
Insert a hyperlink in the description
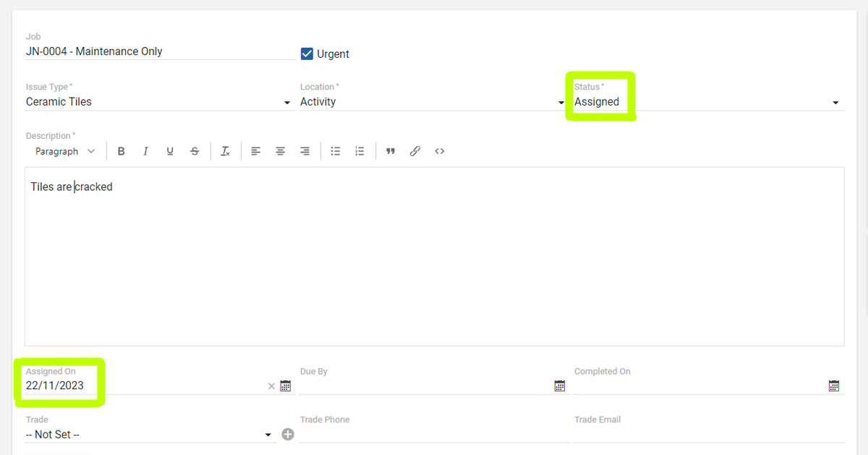[415, 150]
